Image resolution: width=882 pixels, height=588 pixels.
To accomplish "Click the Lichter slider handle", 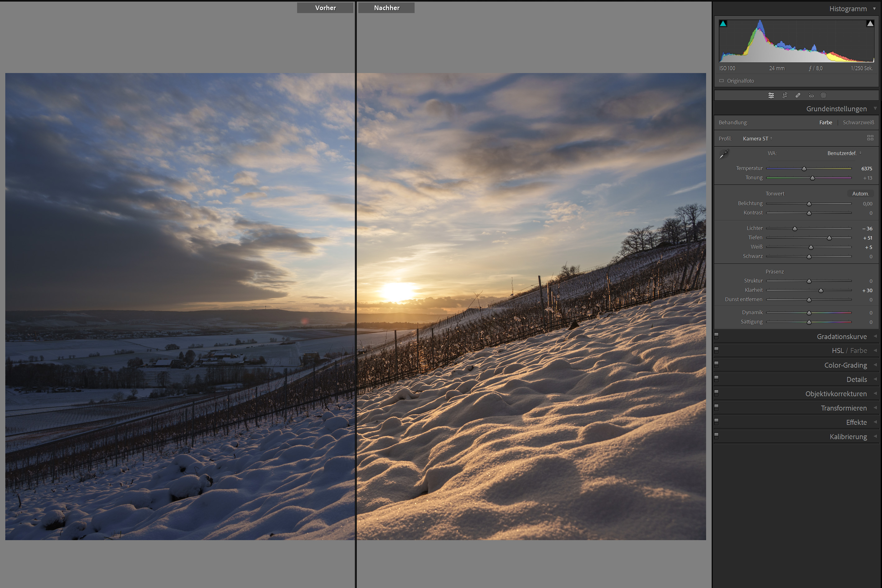I will [x=795, y=228].
